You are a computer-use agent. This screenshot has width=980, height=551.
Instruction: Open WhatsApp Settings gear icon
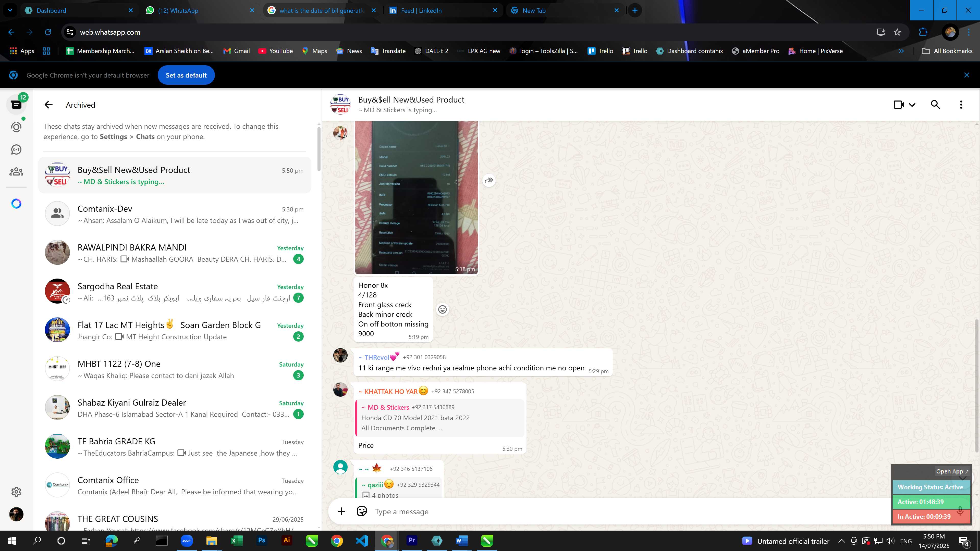pyautogui.click(x=16, y=492)
